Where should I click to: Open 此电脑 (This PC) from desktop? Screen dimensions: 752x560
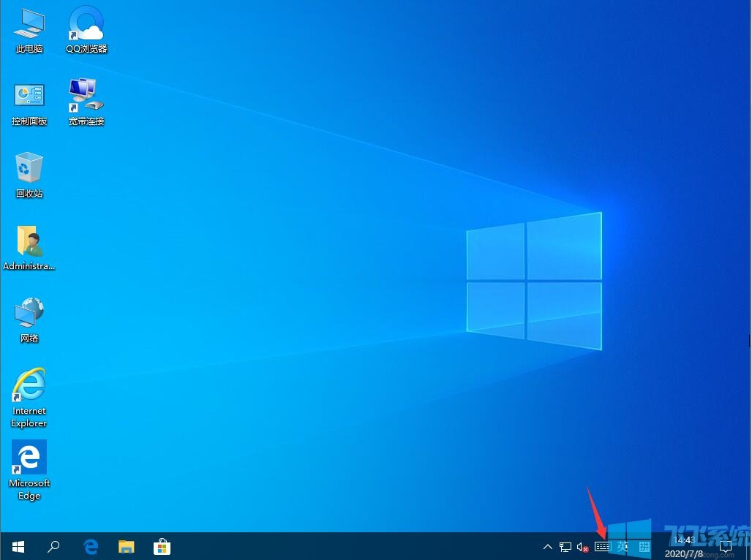pos(29,29)
